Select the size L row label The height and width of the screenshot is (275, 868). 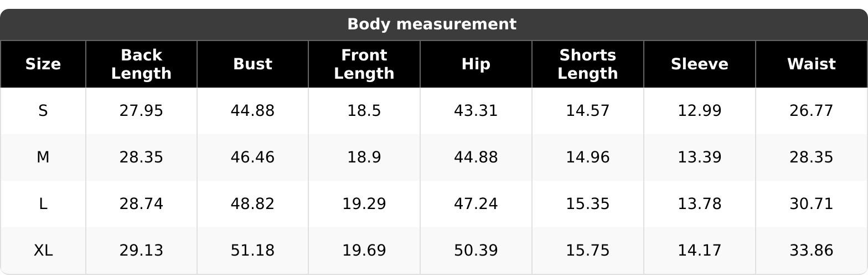point(43,204)
